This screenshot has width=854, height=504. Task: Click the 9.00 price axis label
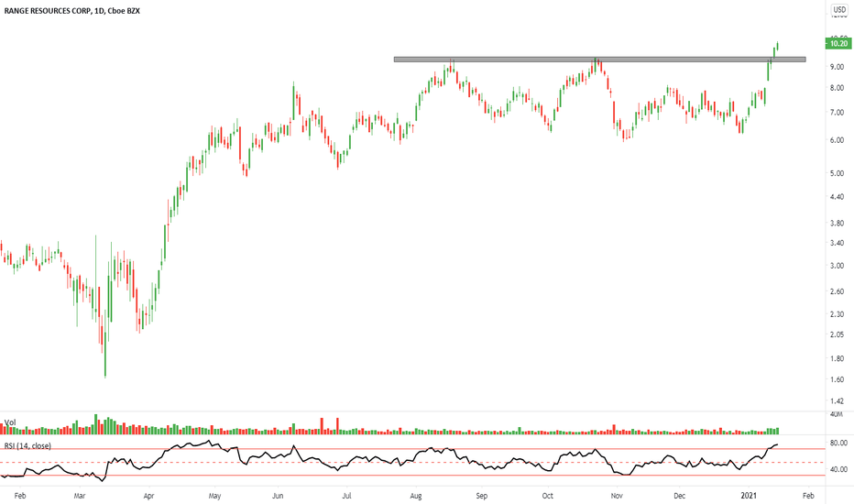pyautogui.click(x=838, y=67)
